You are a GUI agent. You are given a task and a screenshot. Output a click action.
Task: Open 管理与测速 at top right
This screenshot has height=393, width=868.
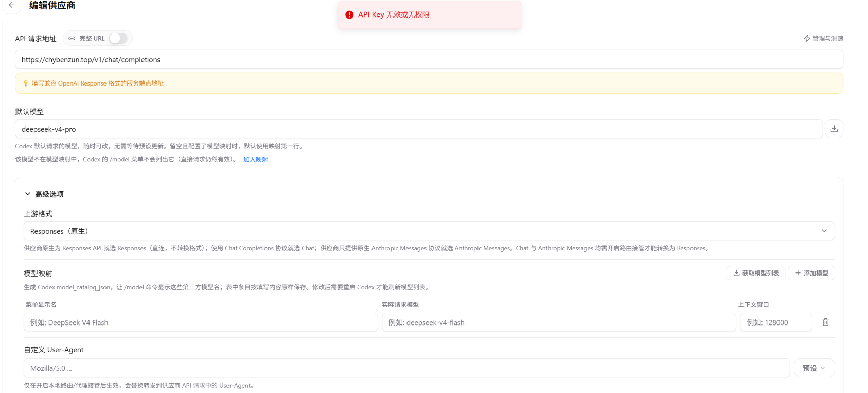[x=823, y=39]
